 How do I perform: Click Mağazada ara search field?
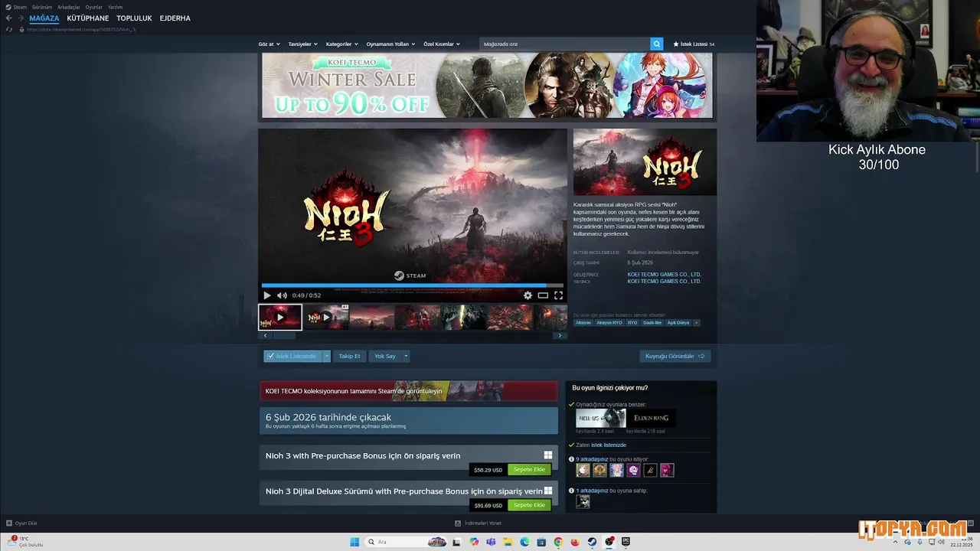[564, 44]
